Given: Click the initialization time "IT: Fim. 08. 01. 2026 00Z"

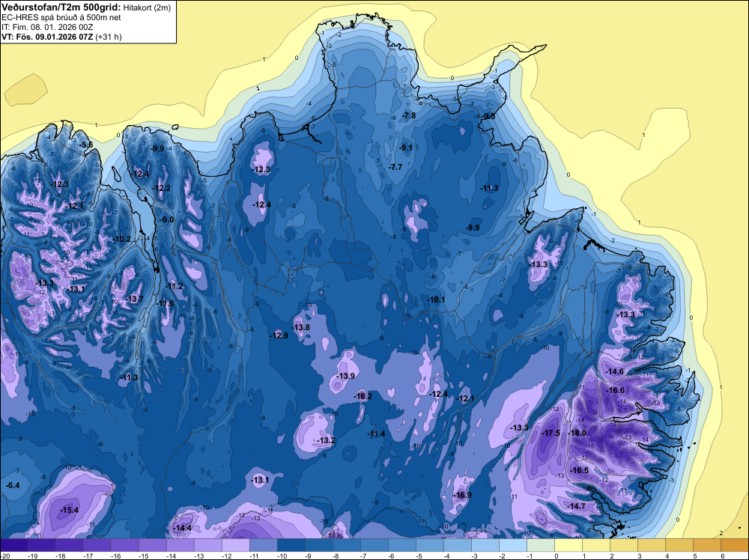Looking at the screenshot, I should click(47, 27).
